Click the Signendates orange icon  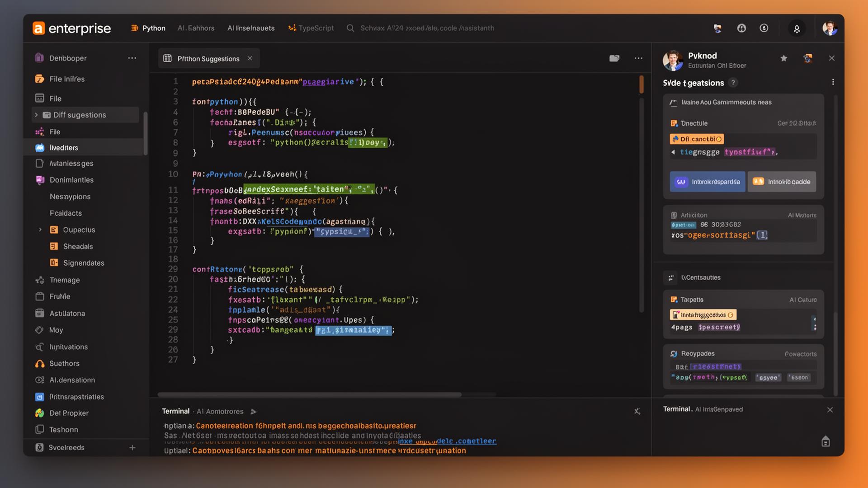[x=54, y=263]
